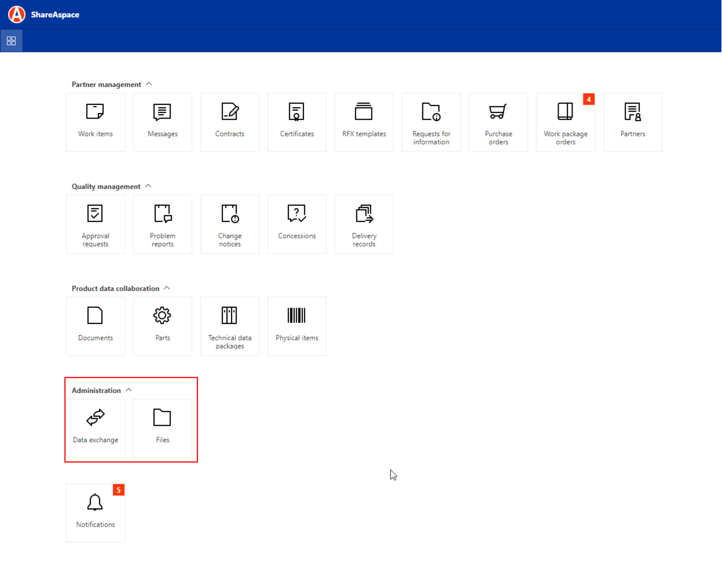Open the Delivery records tile
Image resolution: width=722 pixels, height=588 pixels.
click(x=364, y=224)
